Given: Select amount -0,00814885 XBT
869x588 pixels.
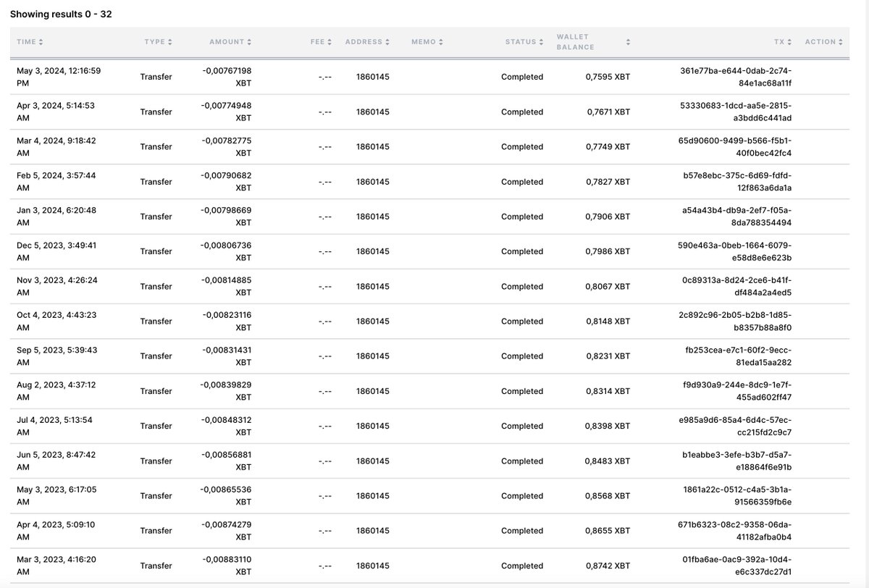Looking at the screenshot, I should (227, 286).
